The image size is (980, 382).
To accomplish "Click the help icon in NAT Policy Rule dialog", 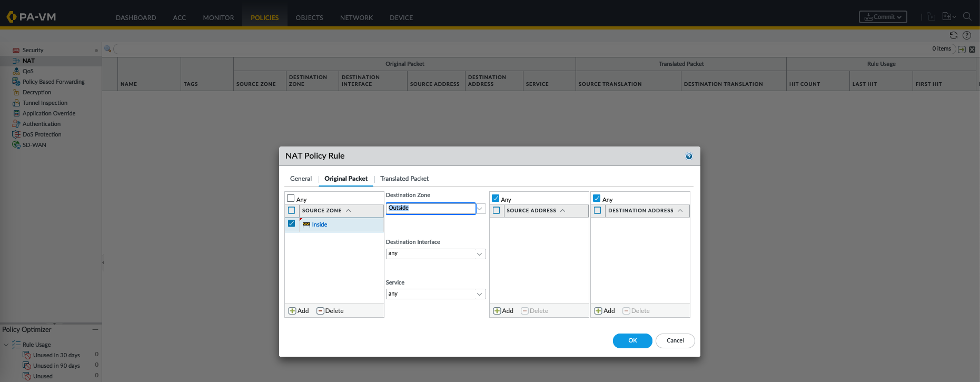I will [x=689, y=156].
